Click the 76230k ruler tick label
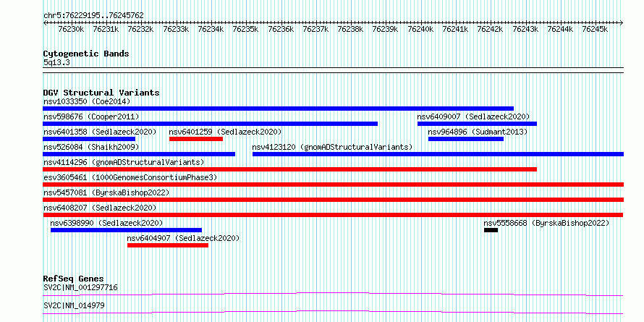The height and width of the screenshot is (322, 644). pos(71,29)
